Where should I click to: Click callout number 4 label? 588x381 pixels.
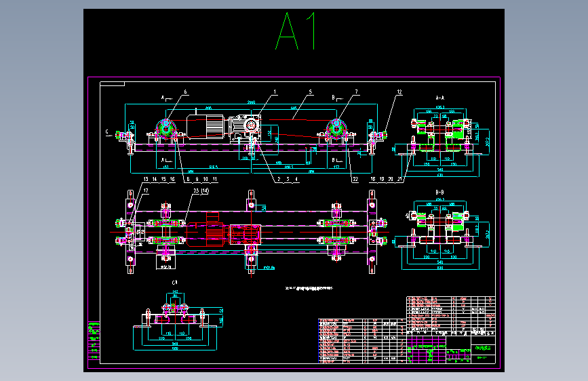point(296,179)
